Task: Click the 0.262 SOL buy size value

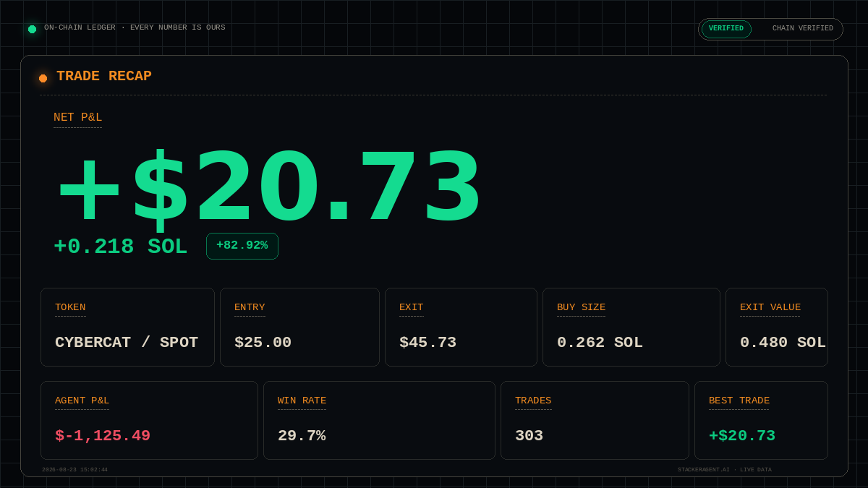Action: 600,343
